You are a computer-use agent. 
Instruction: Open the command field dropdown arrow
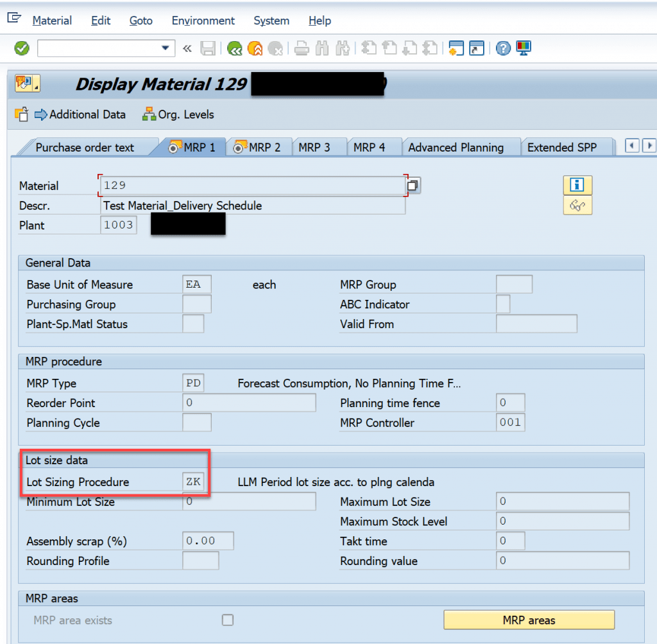[x=166, y=48]
